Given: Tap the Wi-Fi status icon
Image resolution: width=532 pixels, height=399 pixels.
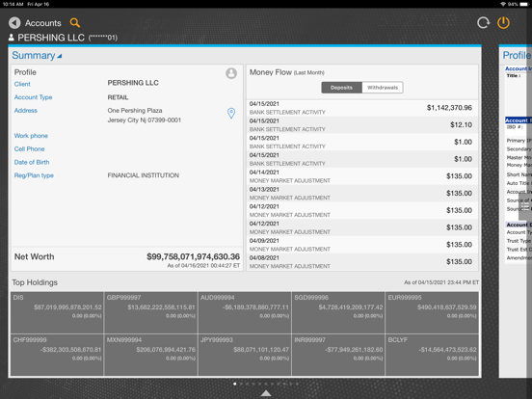Looking at the screenshot, I should (x=503, y=4).
